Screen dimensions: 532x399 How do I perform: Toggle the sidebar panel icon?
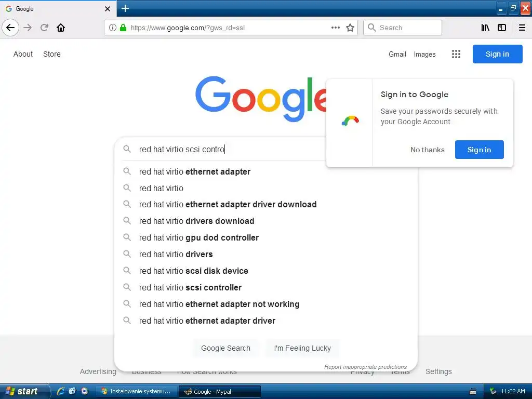click(502, 28)
